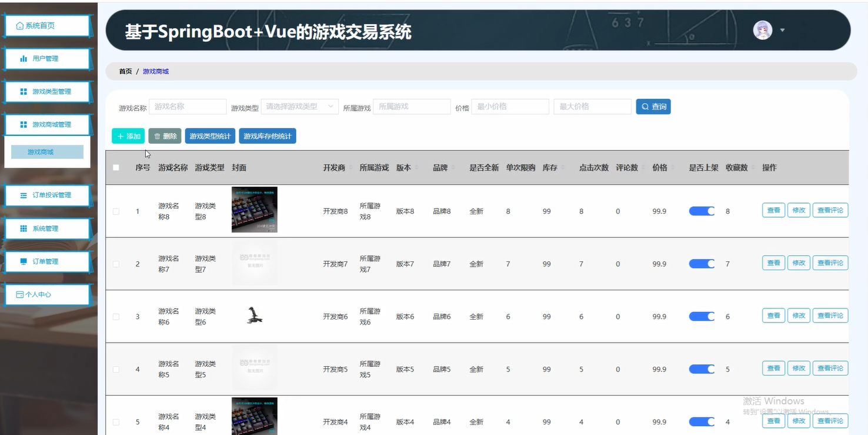Click 查看 for 游戏名称8 row
868x435 pixels.
tap(773, 210)
